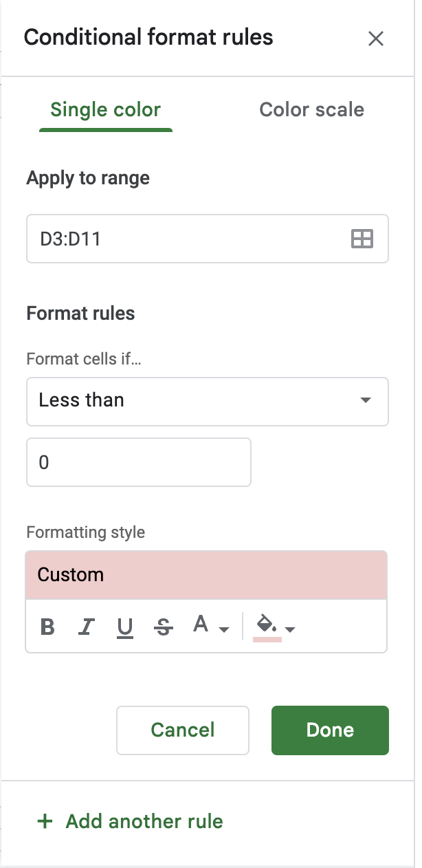This screenshot has width=422, height=868.
Task: Click the Add another rule link
Action: (144, 821)
